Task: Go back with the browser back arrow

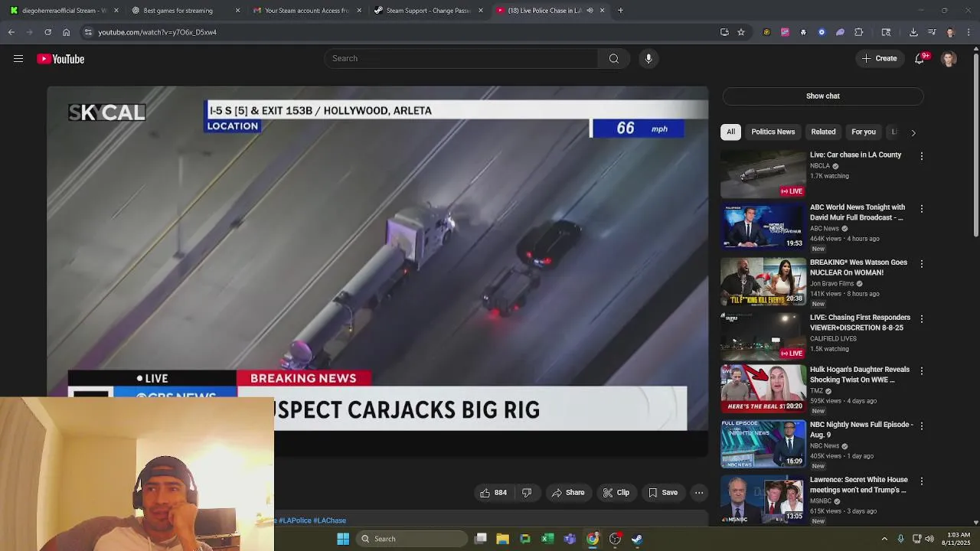Action: point(11,32)
